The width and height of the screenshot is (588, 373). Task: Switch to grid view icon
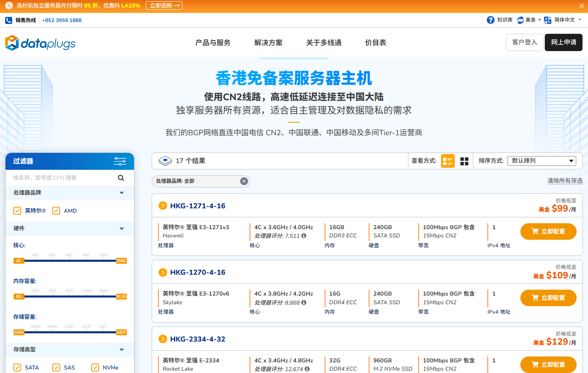coord(464,161)
